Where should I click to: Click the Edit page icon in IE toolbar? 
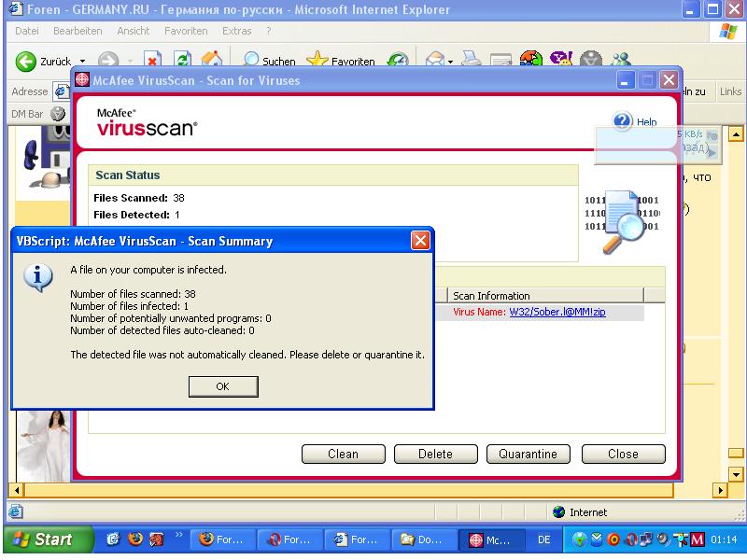point(500,61)
